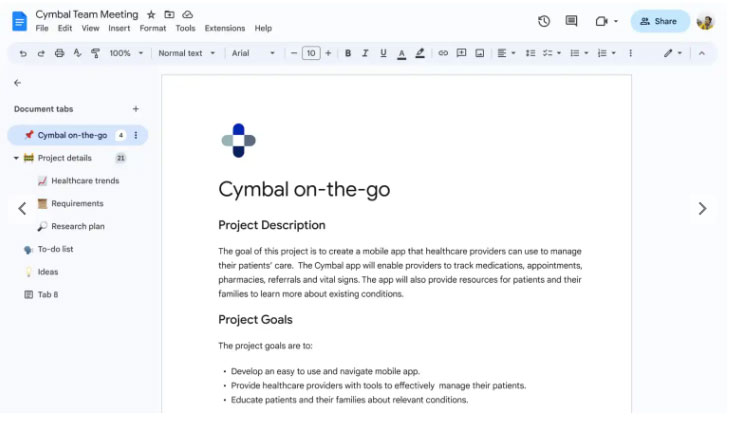The image size is (730, 440).
Task: Select the Cymbal on-the-go tab
Action: click(x=77, y=135)
